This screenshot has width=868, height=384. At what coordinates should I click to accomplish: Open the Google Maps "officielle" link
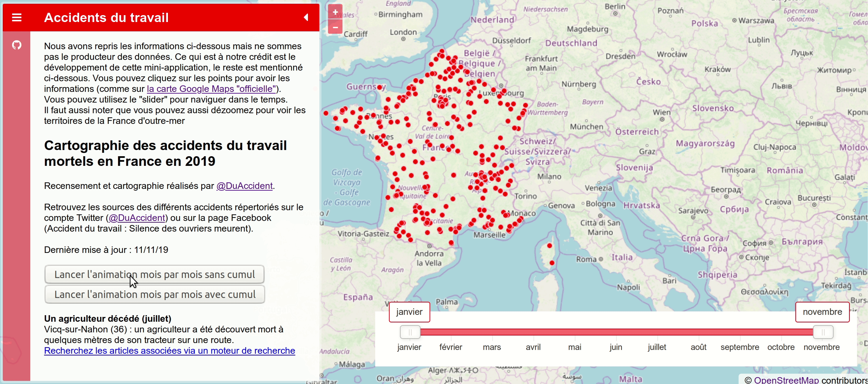(212, 89)
